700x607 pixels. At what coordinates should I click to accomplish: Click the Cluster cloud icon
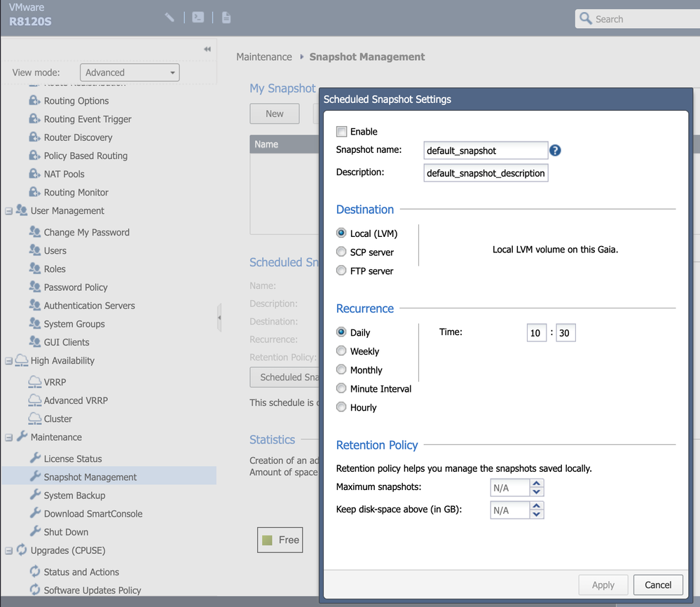(35, 418)
